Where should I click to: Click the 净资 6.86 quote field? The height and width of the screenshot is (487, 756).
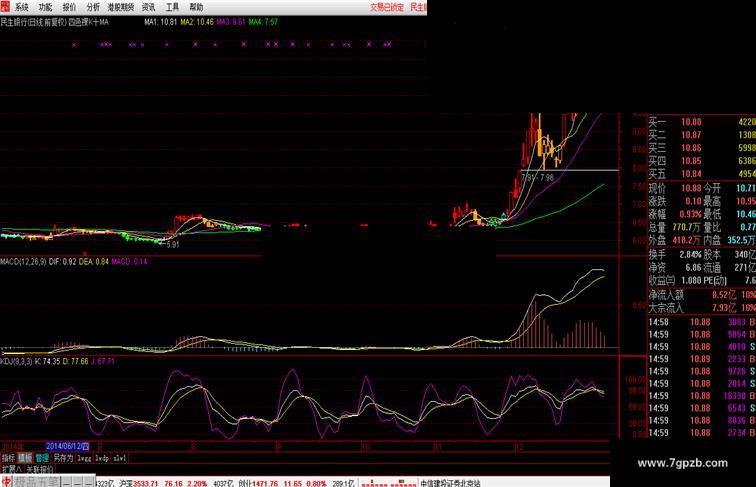pyautogui.click(x=675, y=267)
